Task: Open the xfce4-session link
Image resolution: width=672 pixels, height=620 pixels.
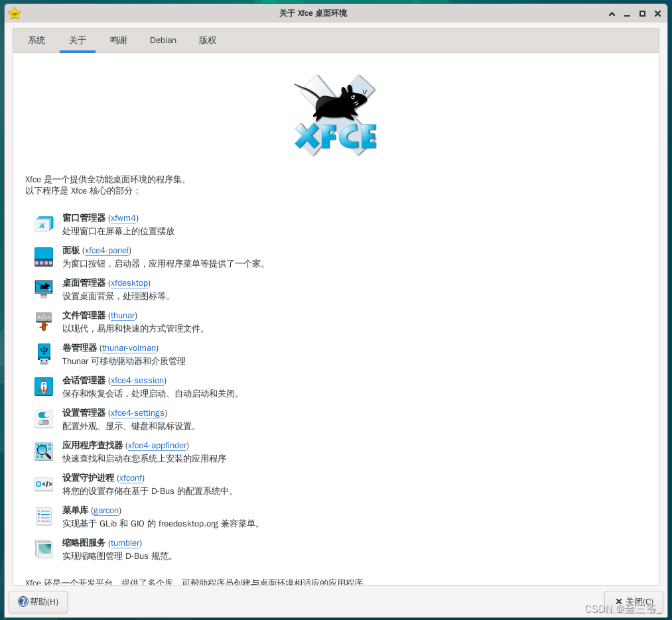Action: click(x=137, y=381)
